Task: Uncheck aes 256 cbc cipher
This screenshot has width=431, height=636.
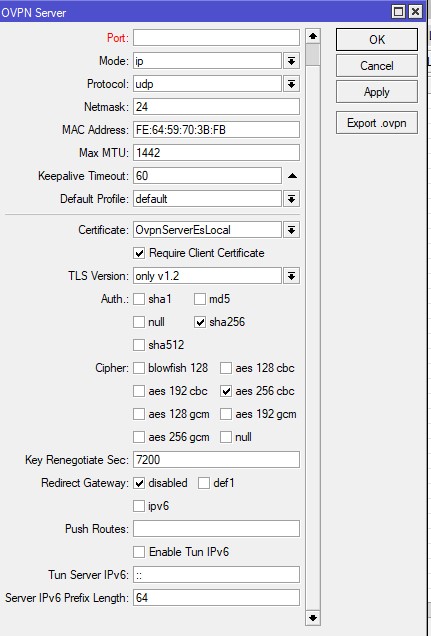Action: (x=226, y=391)
